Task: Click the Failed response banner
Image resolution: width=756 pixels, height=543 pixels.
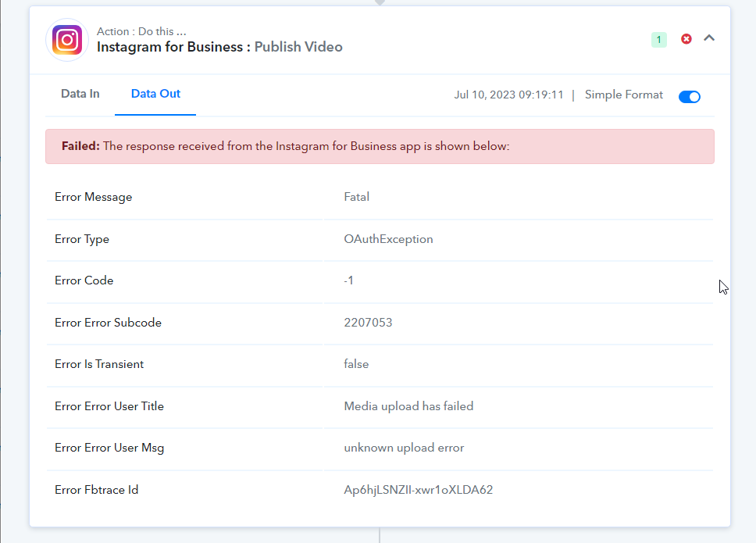Action: pos(380,146)
